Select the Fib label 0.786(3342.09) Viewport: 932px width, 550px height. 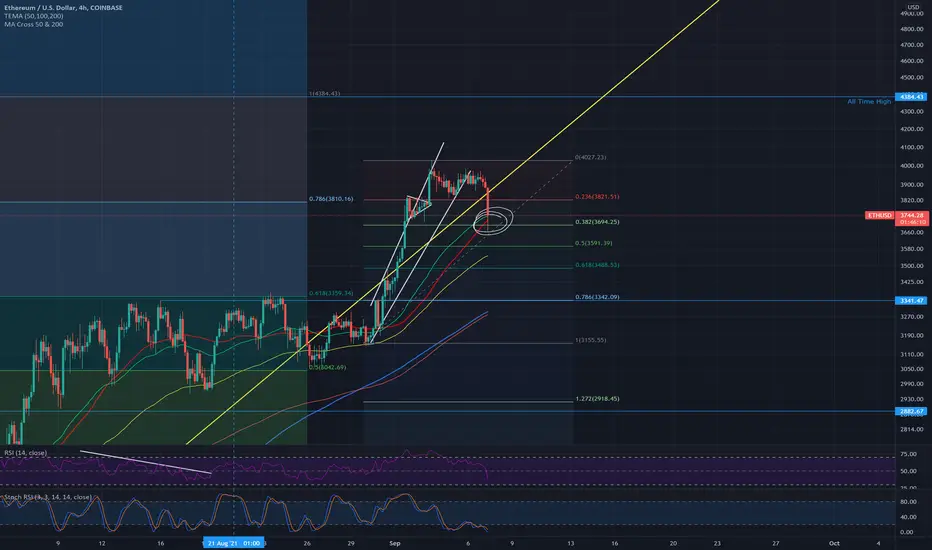597,297
